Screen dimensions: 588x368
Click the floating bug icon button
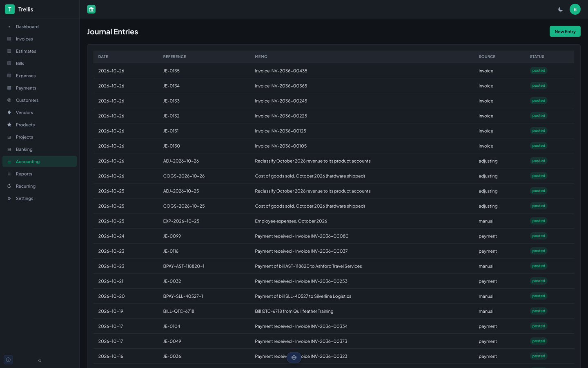click(294, 357)
